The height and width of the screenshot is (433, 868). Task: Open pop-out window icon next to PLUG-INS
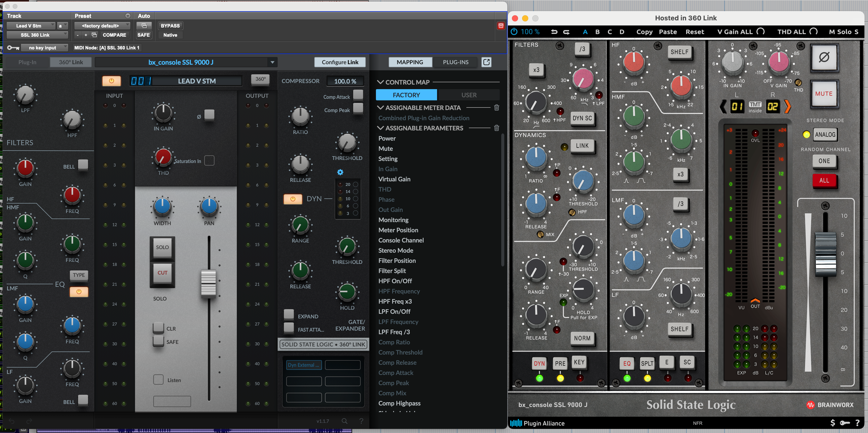(x=486, y=62)
